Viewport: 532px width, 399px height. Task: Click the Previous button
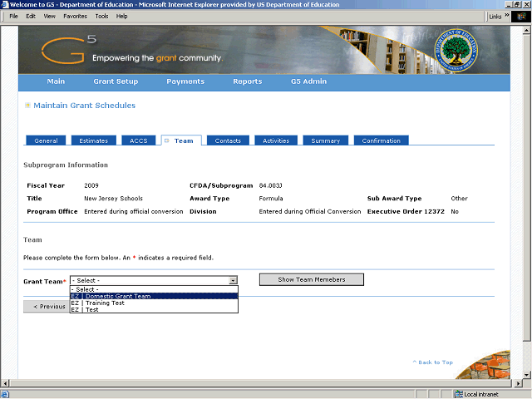point(47,307)
